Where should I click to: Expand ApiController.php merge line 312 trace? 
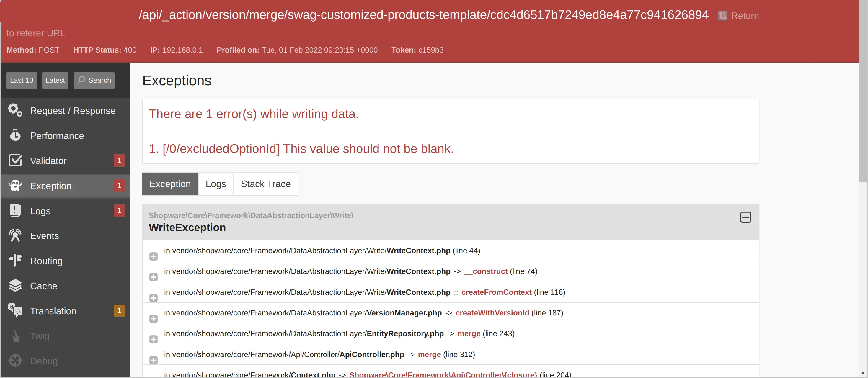click(153, 360)
